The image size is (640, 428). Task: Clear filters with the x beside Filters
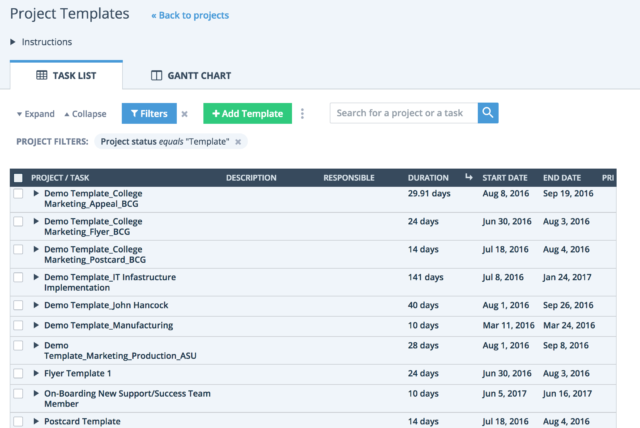coord(184,114)
